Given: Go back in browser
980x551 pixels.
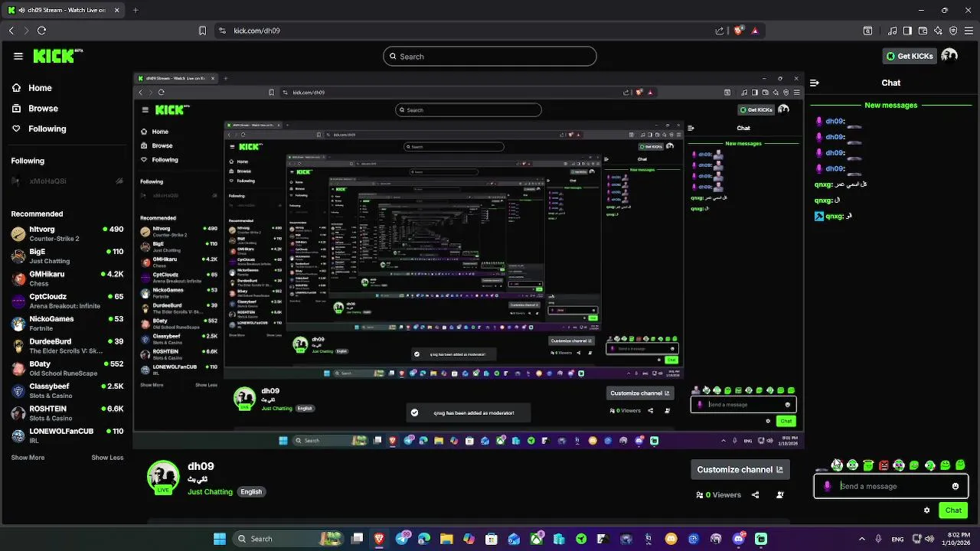Looking at the screenshot, I should 11,31.
